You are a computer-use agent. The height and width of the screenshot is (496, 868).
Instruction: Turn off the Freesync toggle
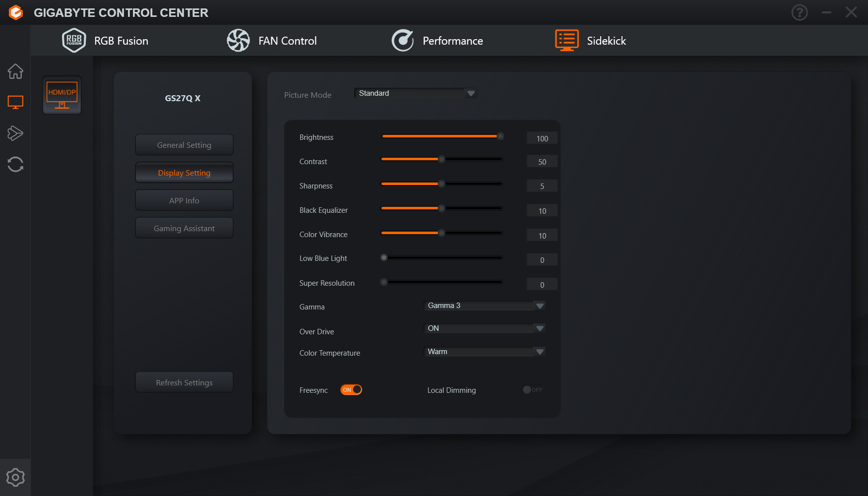click(x=351, y=390)
